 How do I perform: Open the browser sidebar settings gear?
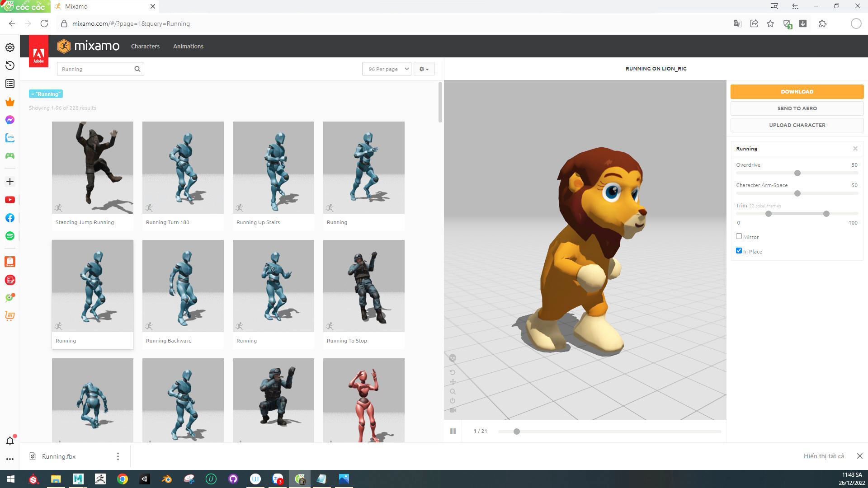point(10,47)
